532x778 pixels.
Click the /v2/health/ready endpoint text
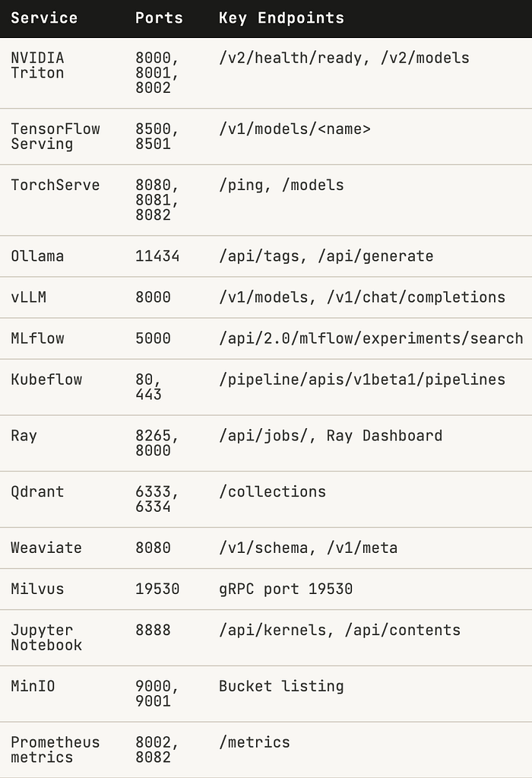(290, 58)
